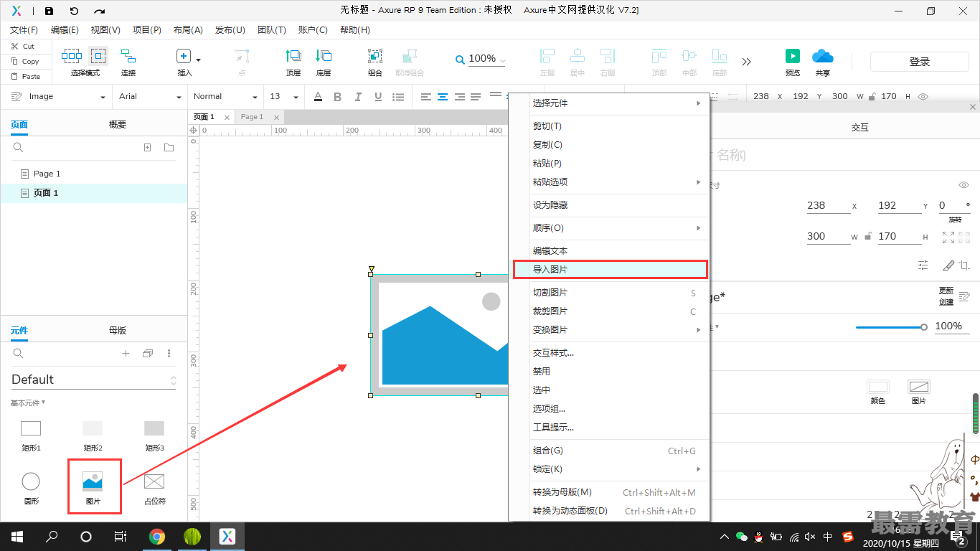Collapse the 基本元件 section
The image size is (980, 551).
pyautogui.click(x=28, y=403)
